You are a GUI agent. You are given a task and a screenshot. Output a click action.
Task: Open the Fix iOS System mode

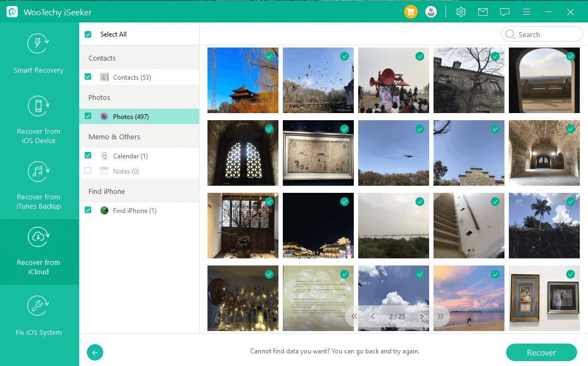pos(39,316)
